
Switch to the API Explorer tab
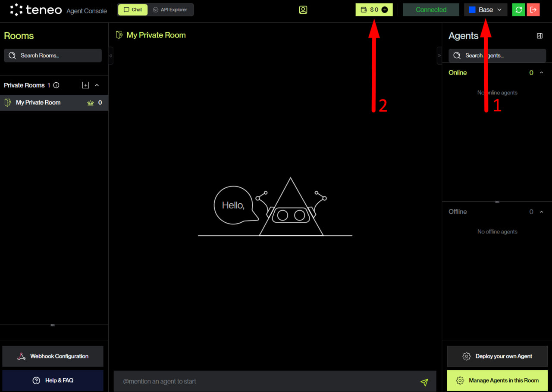click(x=170, y=10)
